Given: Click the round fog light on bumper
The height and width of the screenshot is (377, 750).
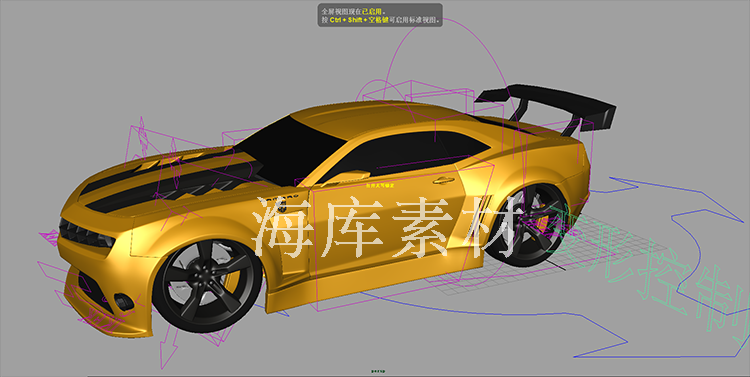Looking at the screenshot, I should tap(124, 301).
